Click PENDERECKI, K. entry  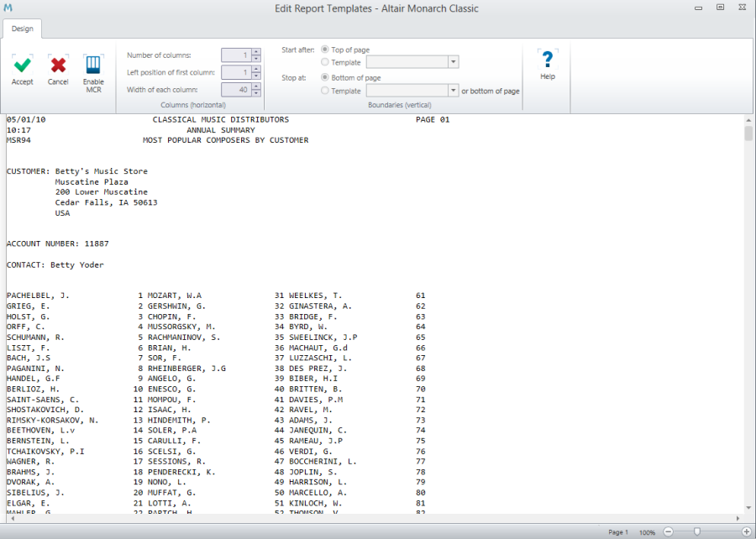(x=181, y=473)
